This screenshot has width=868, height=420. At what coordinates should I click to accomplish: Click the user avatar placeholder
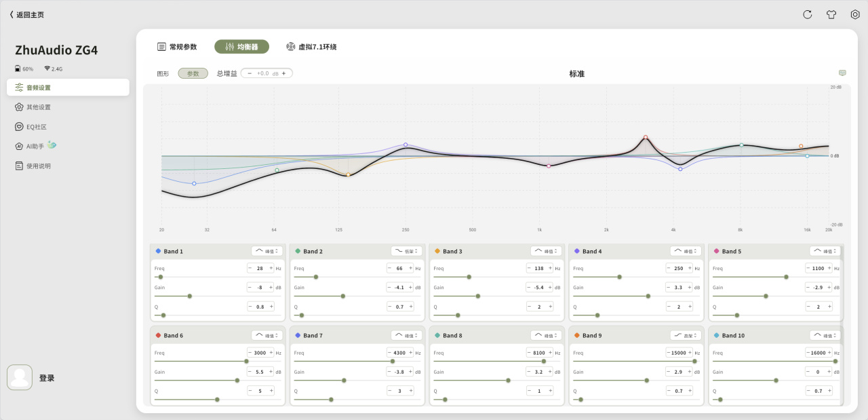(20, 377)
